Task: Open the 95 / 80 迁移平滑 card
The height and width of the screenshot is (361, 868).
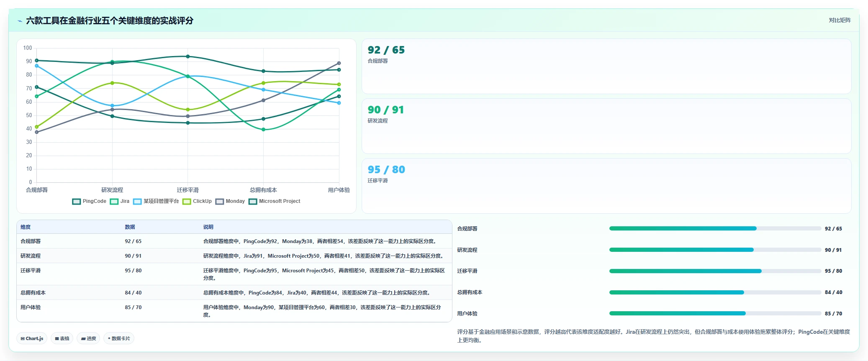Action: (x=606, y=186)
